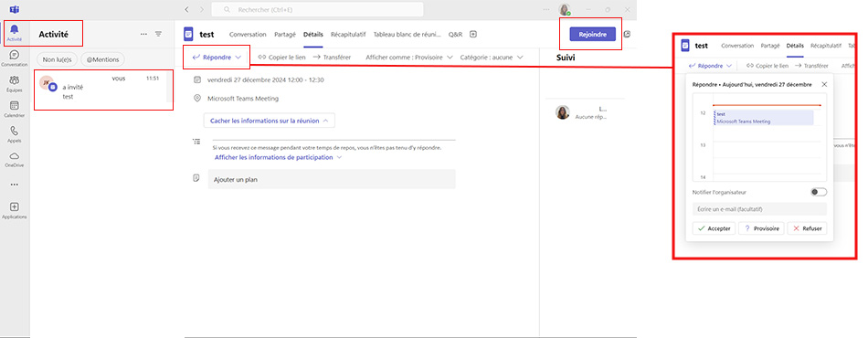Click Transférer in the enlarged callout

[811, 65]
